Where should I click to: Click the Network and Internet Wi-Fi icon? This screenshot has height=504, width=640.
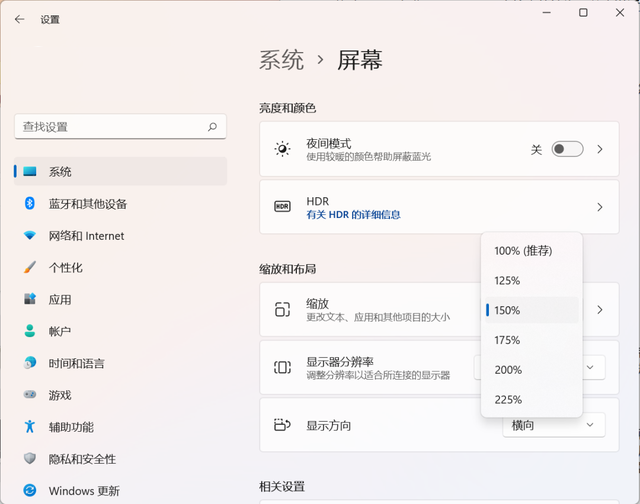tap(30, 236)
